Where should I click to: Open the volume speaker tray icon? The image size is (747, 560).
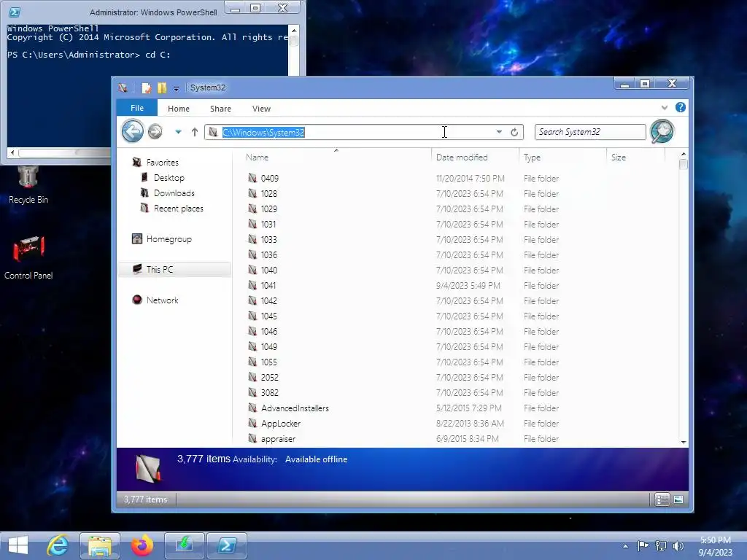tap(678, 545)
